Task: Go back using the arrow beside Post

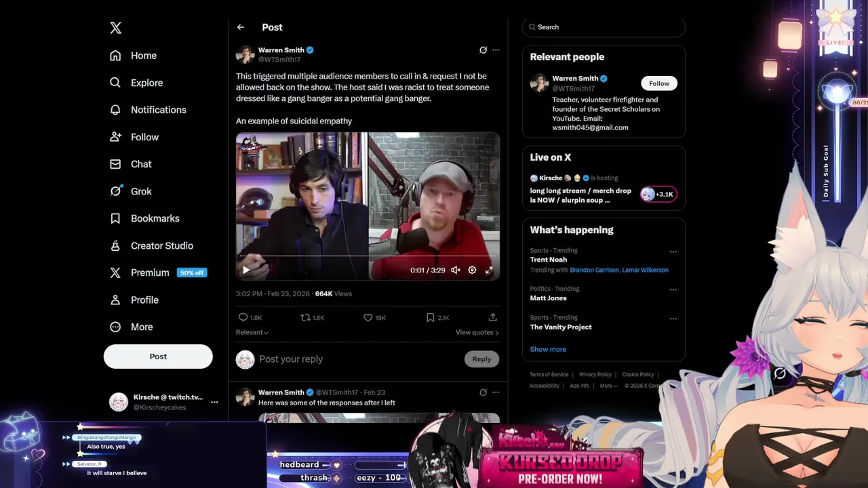Action: pyautogui.click(x=241, y=27)
